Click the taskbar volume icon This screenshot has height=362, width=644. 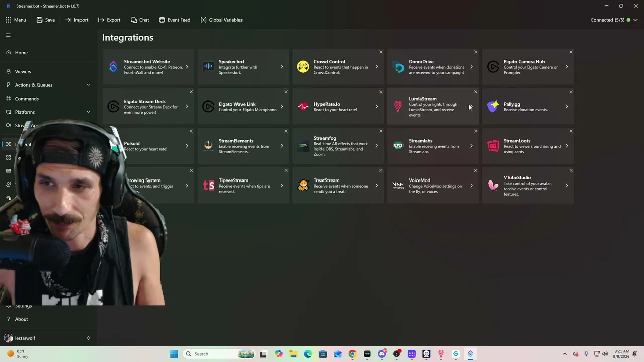[605, 354]
